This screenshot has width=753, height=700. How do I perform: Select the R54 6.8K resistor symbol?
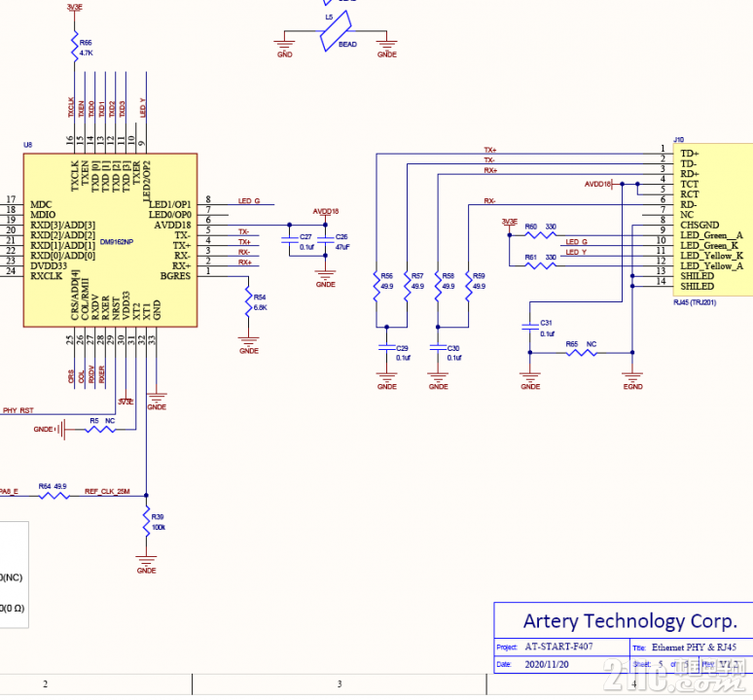pyautogui.click(x=248, y=301)
